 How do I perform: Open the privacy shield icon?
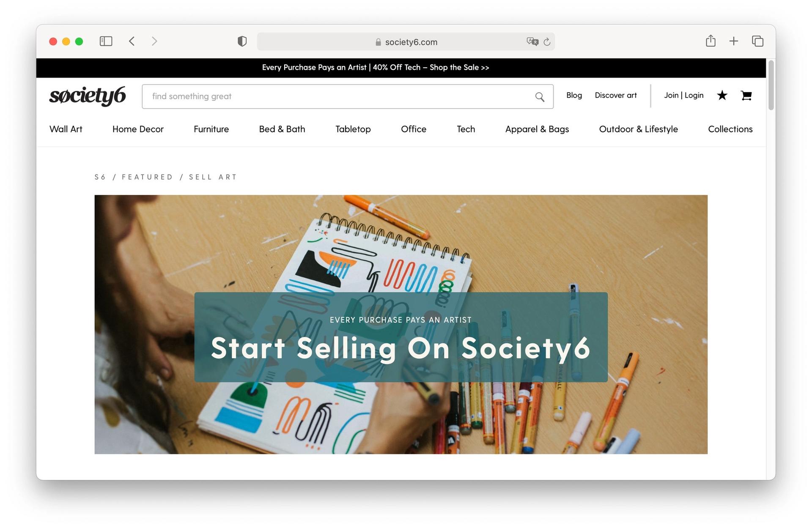point(242,41)
